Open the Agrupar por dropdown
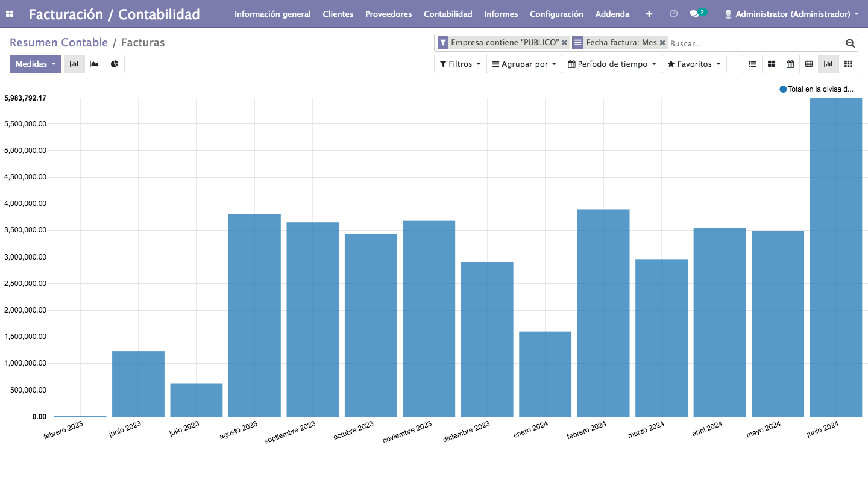This screenshot has width=868, height=477. pos(524,64)
